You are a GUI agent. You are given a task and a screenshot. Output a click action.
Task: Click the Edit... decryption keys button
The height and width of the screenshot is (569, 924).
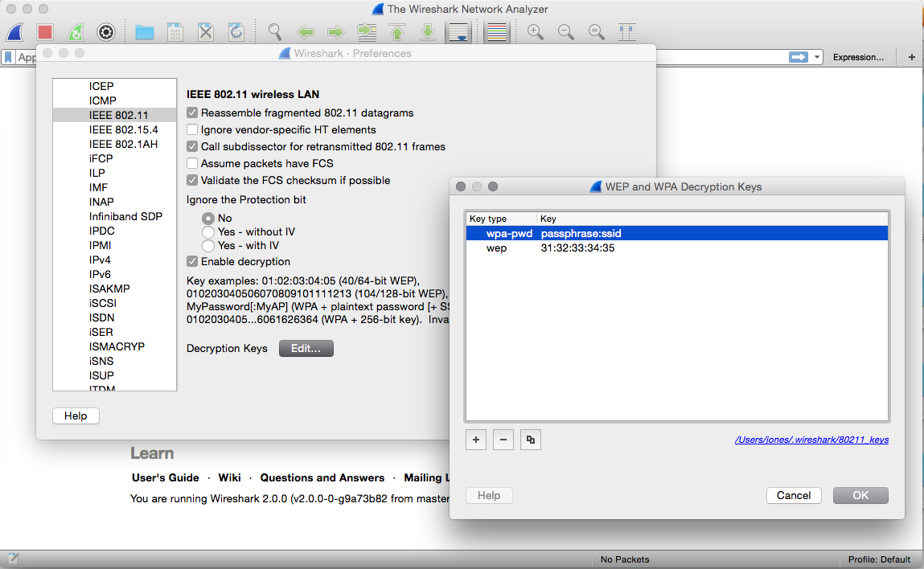coord(306,348)
